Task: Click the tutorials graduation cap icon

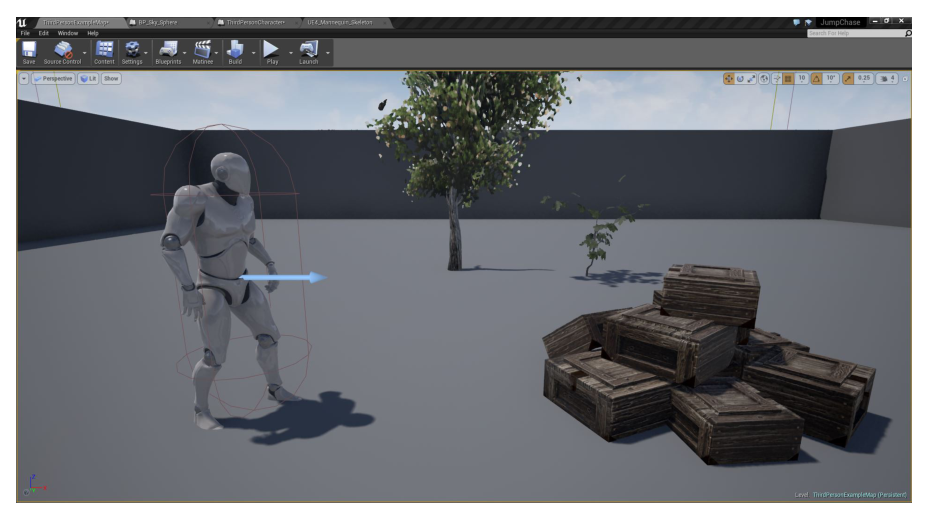Action: coord(808,23)
